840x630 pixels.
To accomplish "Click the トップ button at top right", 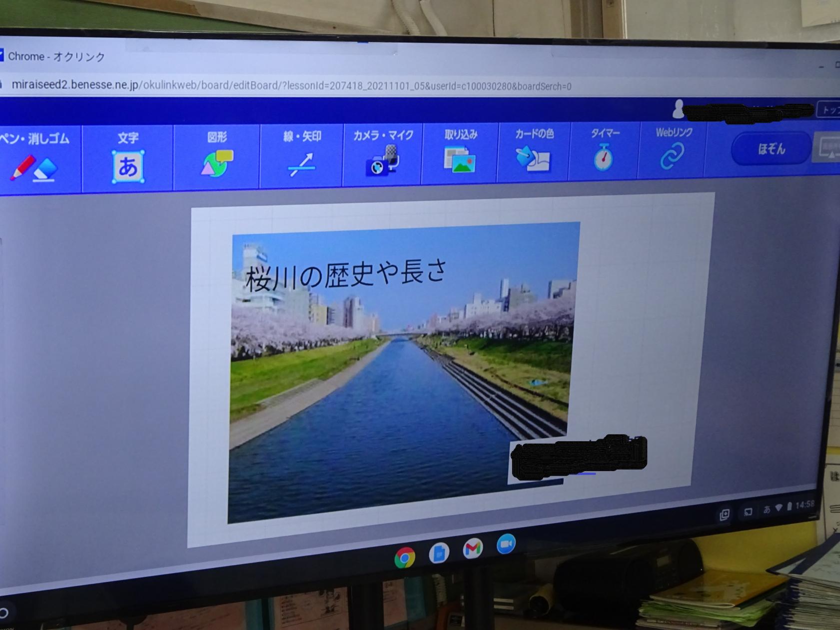I will (829, 110).
